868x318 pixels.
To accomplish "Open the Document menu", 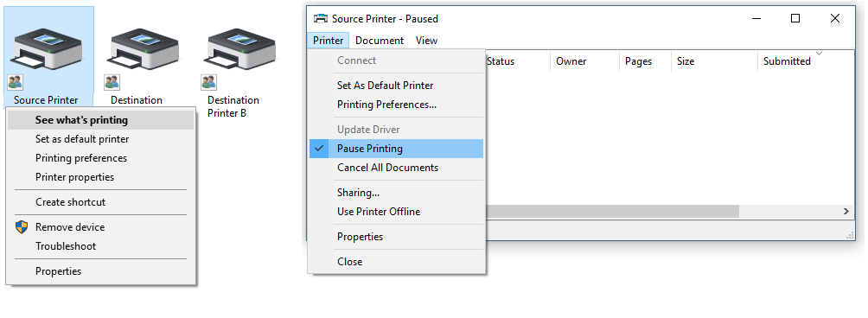I will tap(380, 41).
